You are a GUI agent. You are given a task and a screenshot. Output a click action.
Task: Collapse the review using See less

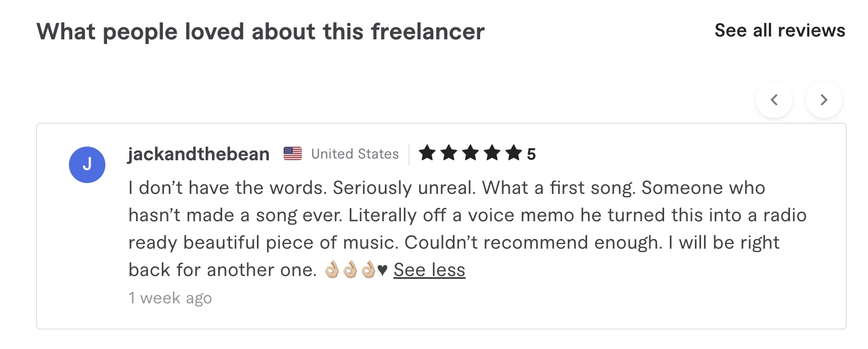point(429,270)
